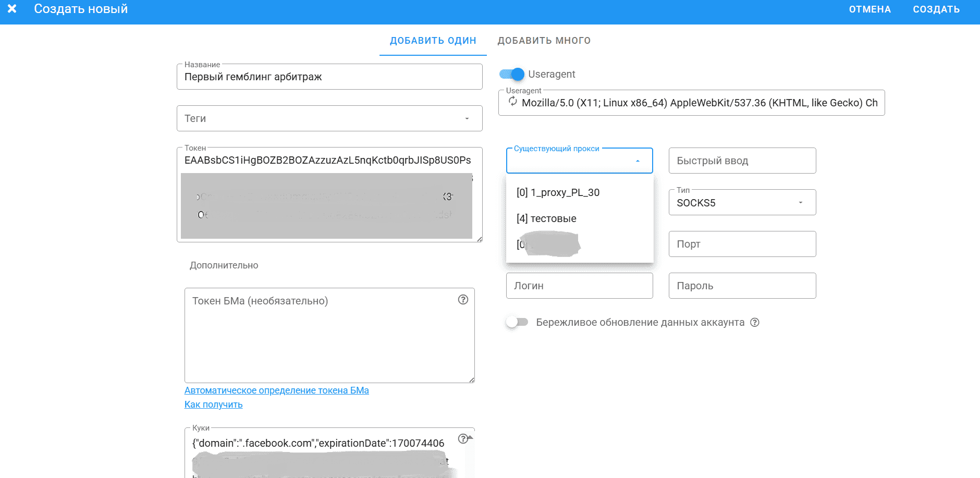Click help icon in Куки field
This screenshot has height=478, width=980.
462,439
